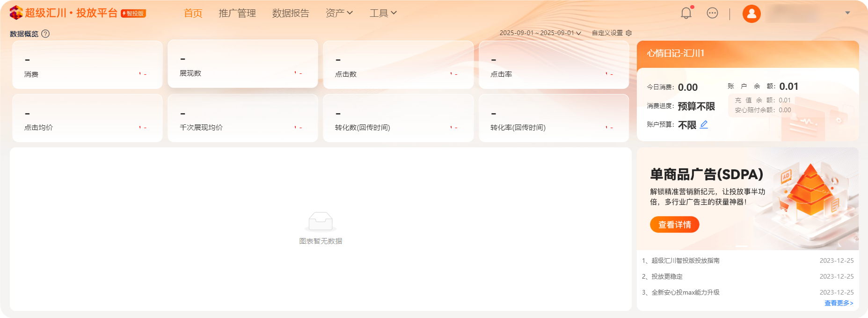
Task: Click the 数据概览 heading
Action: [x=24, y=34]
